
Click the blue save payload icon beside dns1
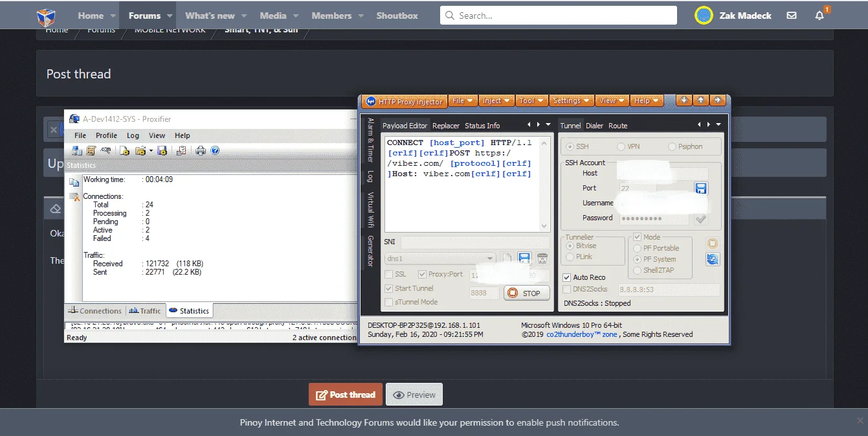coord(524,258)
